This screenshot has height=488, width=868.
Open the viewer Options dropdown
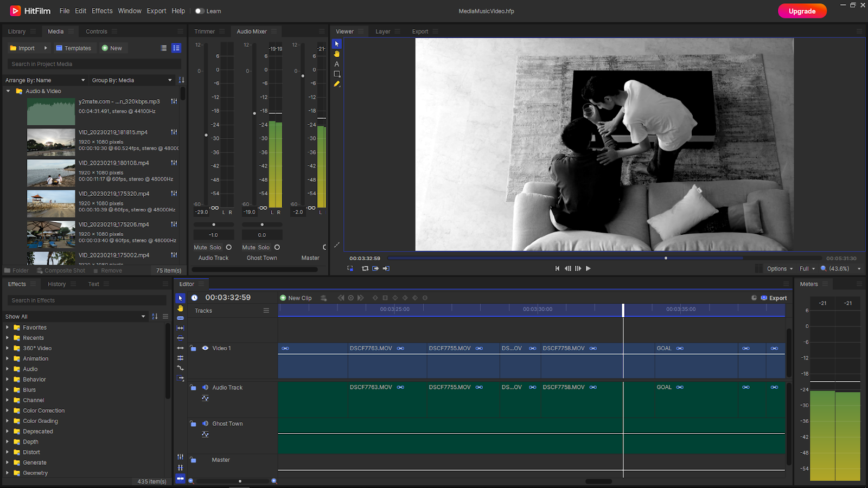coord(780,269)
